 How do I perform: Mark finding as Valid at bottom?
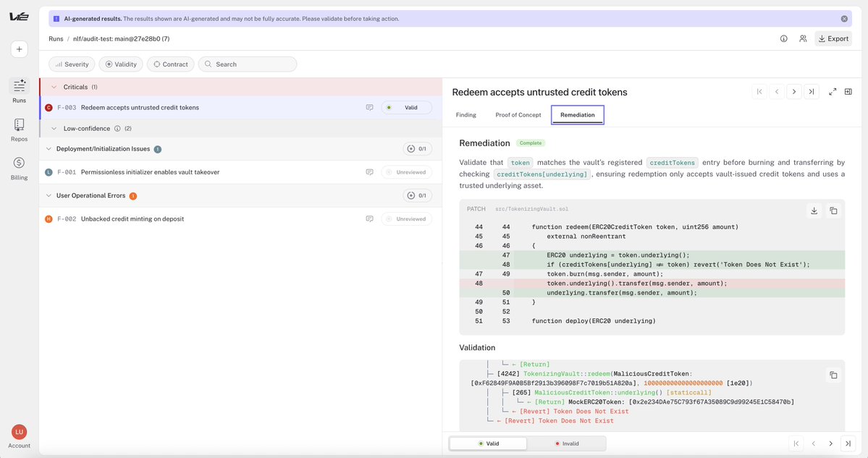click(x=488, y=444)
